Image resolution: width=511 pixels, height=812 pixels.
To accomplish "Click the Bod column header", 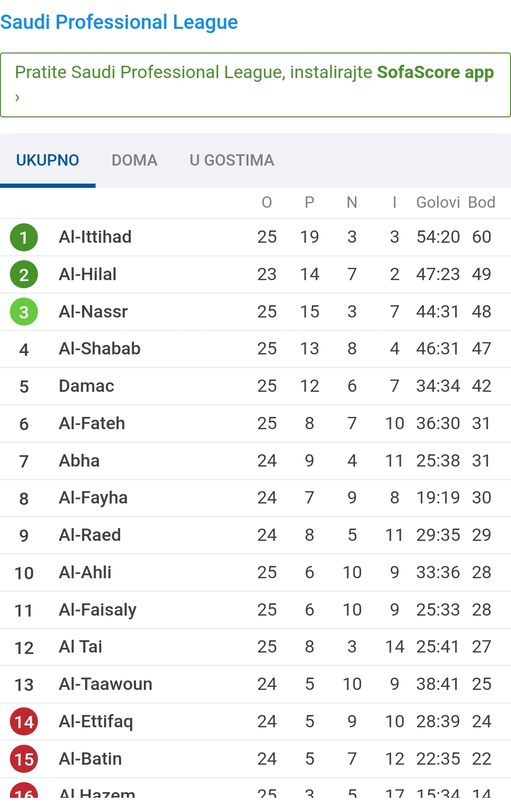I will tap(481, 203).
